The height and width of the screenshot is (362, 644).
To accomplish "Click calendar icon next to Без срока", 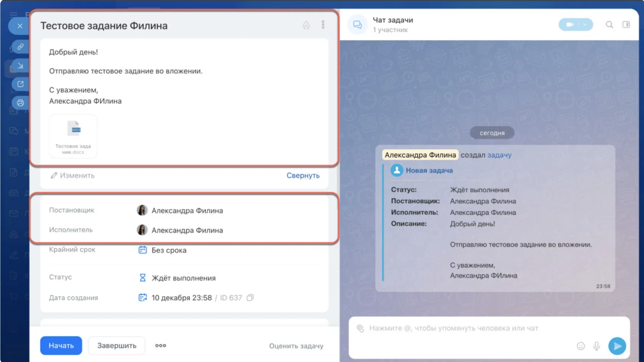I will [x=143, y=250].
